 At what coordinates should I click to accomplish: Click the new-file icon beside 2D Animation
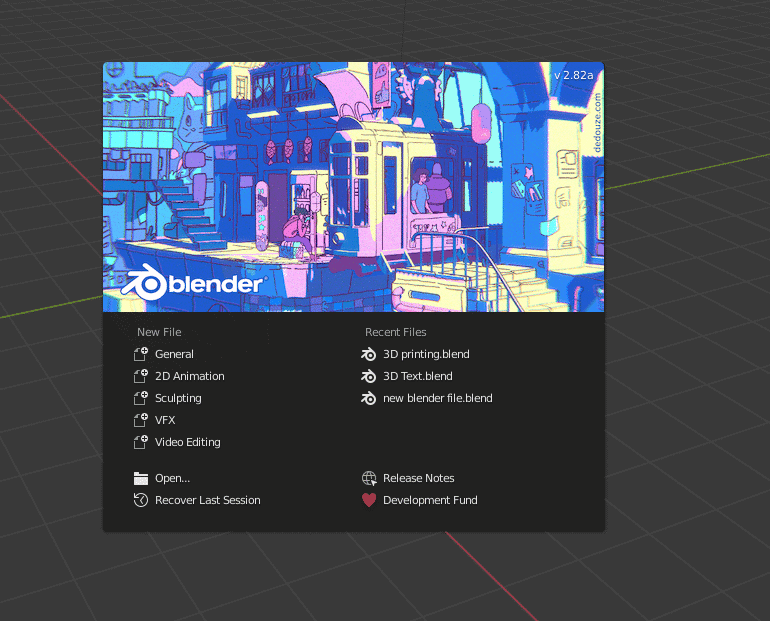(140, 376)
